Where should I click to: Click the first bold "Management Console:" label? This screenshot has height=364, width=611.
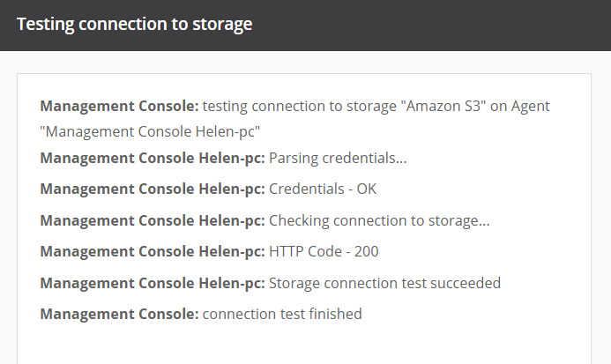coord(119,107)
